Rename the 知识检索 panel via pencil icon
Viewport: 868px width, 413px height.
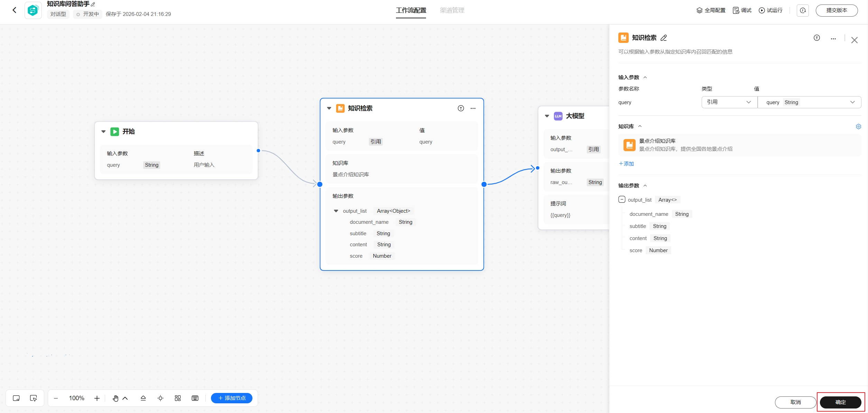click(664, 38)
